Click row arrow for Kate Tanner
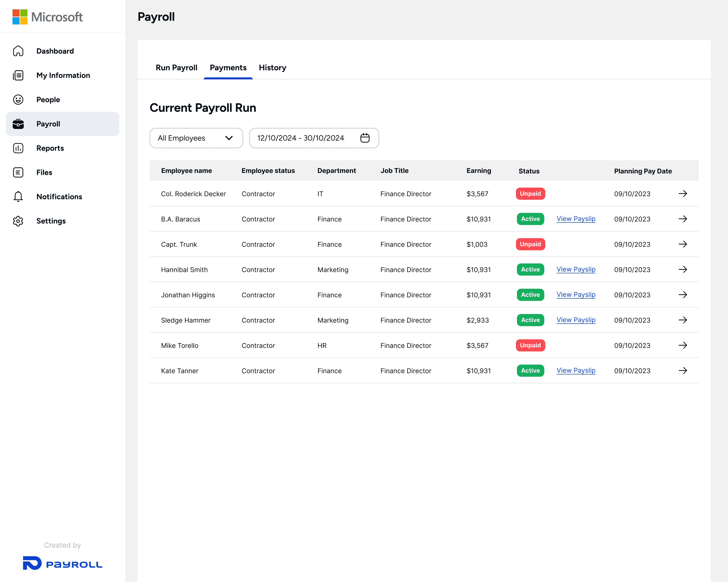The width and height of the screenshot is (728, 582). (683, 371)
